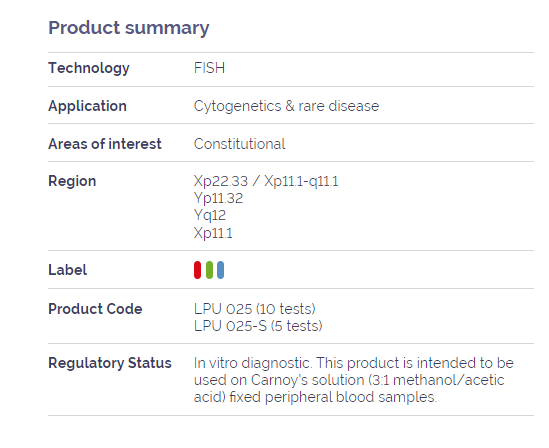Click the Xp11.1 region entry

coord(213,233)
